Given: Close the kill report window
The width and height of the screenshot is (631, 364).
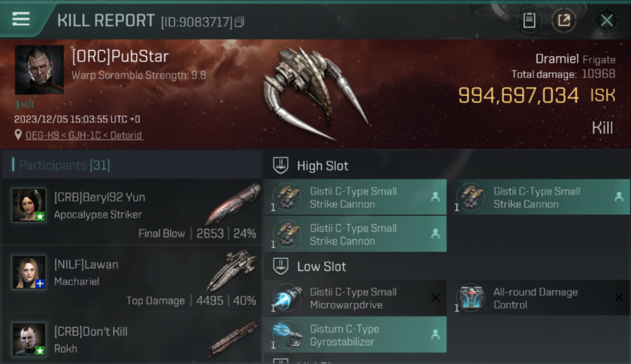Looking at the screenshot, I should tap(607, 20).
